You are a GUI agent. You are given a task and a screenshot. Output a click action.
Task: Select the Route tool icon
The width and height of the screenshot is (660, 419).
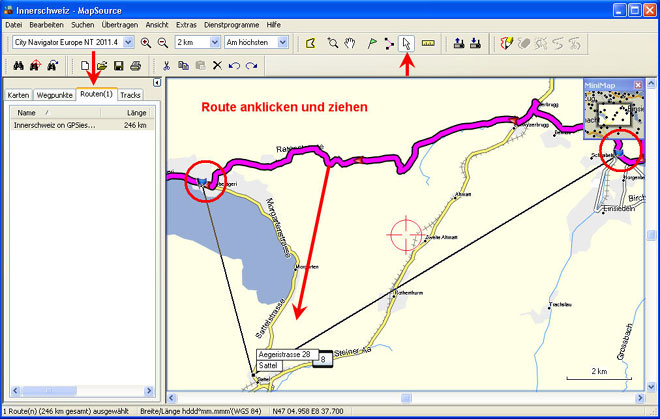coord(389,43)
